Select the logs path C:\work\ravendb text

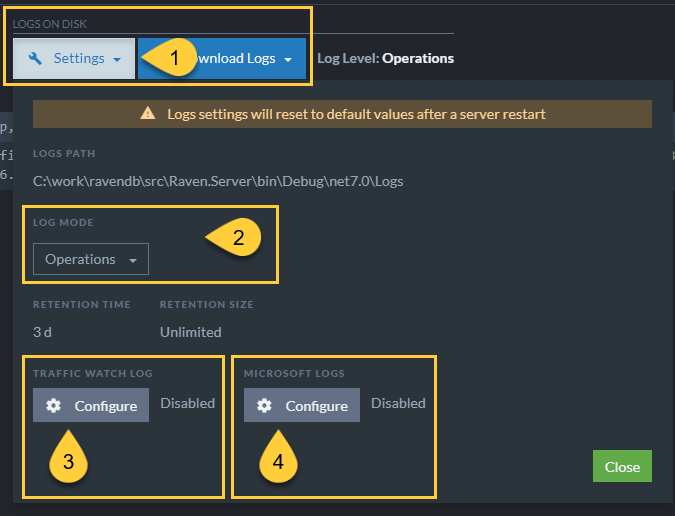pyautogui.click(x=218, y=181)
